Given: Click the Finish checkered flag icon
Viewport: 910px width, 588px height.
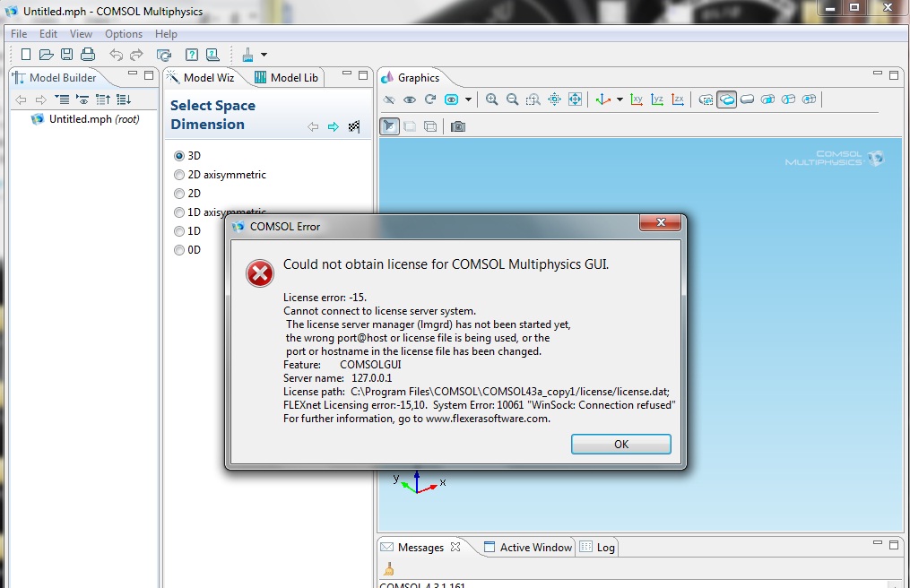Looking at the screenshot, I should point(354,126).
